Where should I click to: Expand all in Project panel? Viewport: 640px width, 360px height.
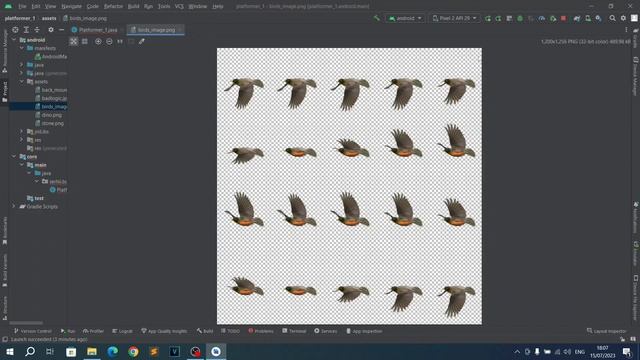tap(26, 30)
